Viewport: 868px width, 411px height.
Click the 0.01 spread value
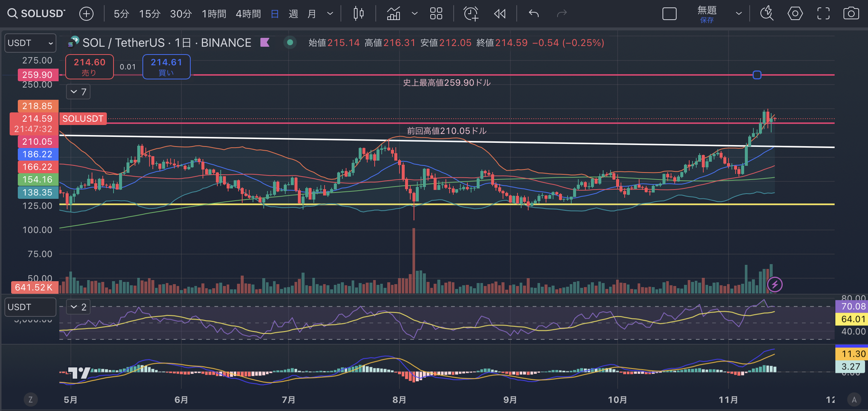[x=128, y=67]
